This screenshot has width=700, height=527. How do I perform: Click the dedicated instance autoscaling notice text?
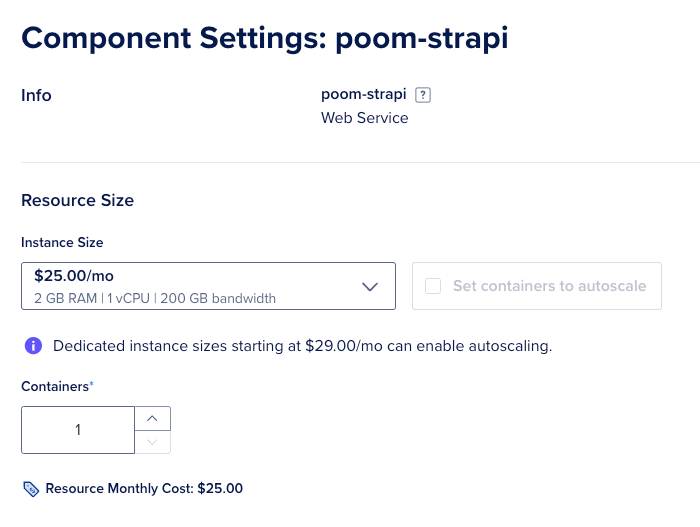point(302,346)
